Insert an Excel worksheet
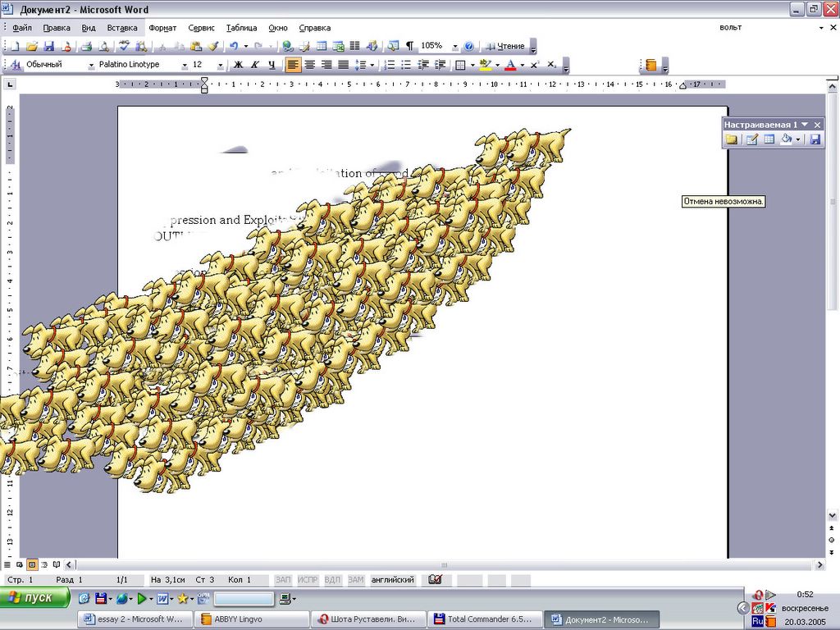This screenshot has width=840, height=630. tap(338, 47)
